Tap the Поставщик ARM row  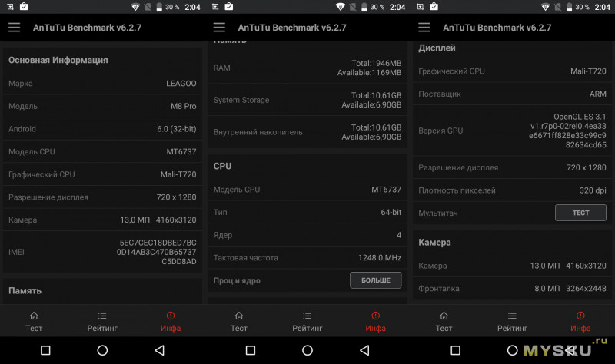coord(512,94)
